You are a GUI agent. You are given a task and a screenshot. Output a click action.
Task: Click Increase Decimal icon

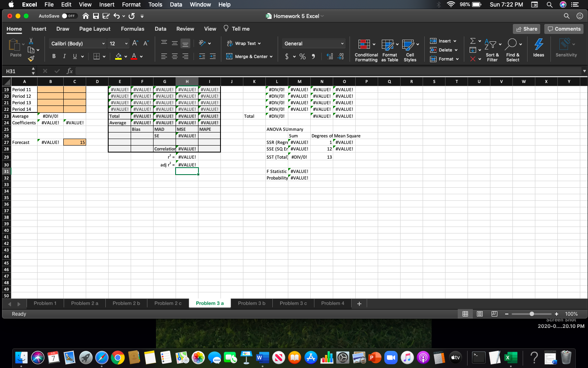[330, 56]
